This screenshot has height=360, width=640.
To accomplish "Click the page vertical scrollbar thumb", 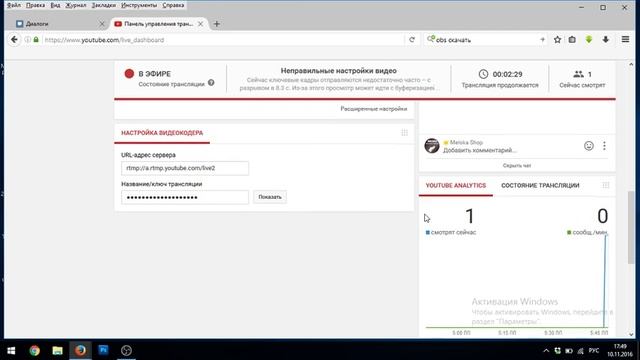I will pos(631,228).
